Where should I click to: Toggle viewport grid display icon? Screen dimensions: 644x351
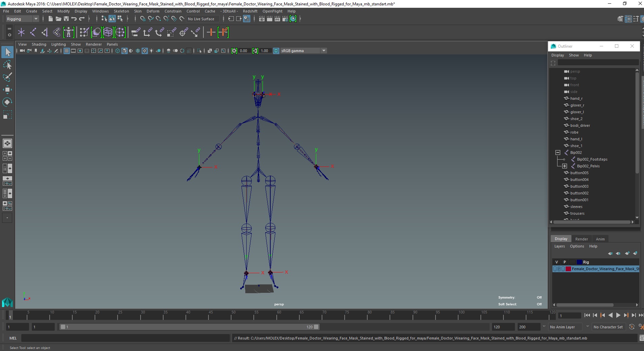click(67, 51)
